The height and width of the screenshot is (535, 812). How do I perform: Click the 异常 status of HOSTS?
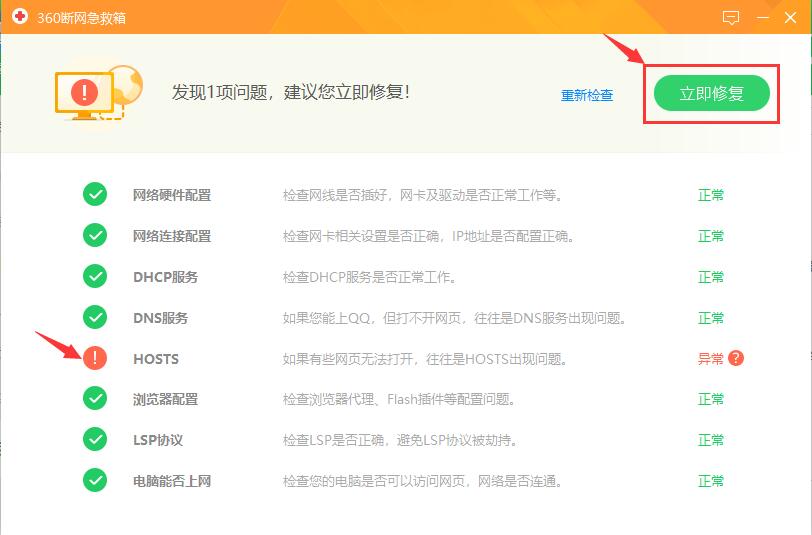(710, 358)
